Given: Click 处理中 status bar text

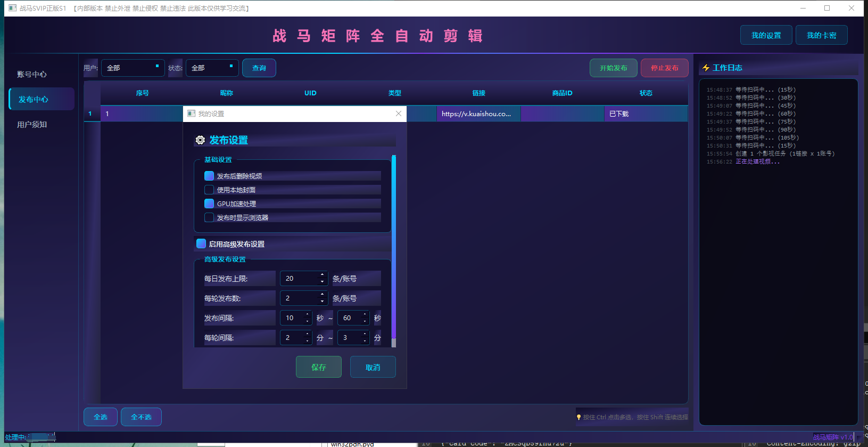Looking at the screenshot, I should 15,437.
